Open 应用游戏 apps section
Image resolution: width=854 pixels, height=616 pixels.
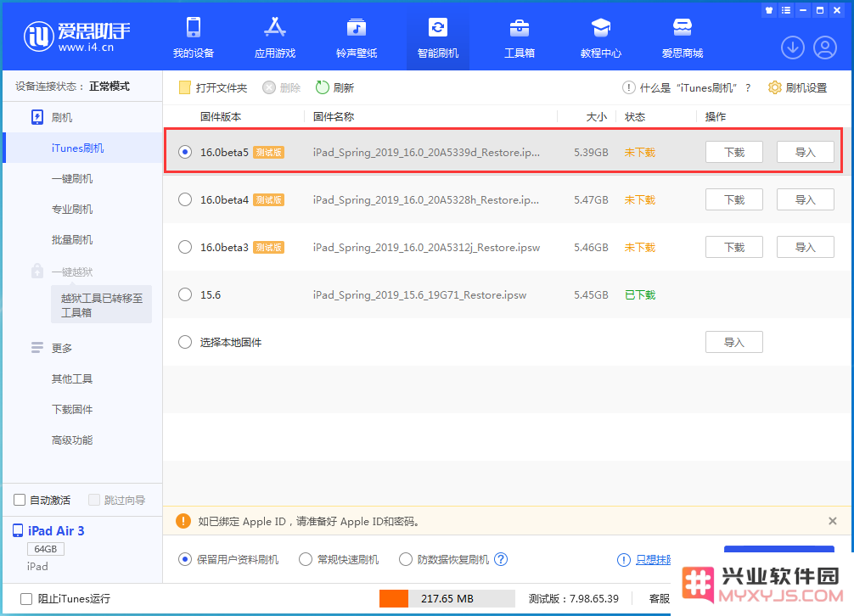(275, 37)
